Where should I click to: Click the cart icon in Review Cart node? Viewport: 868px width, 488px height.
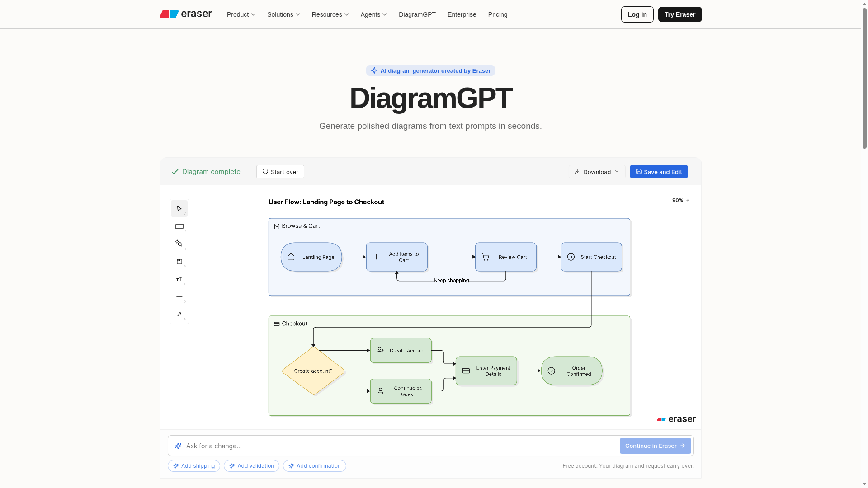click(486, 257)
